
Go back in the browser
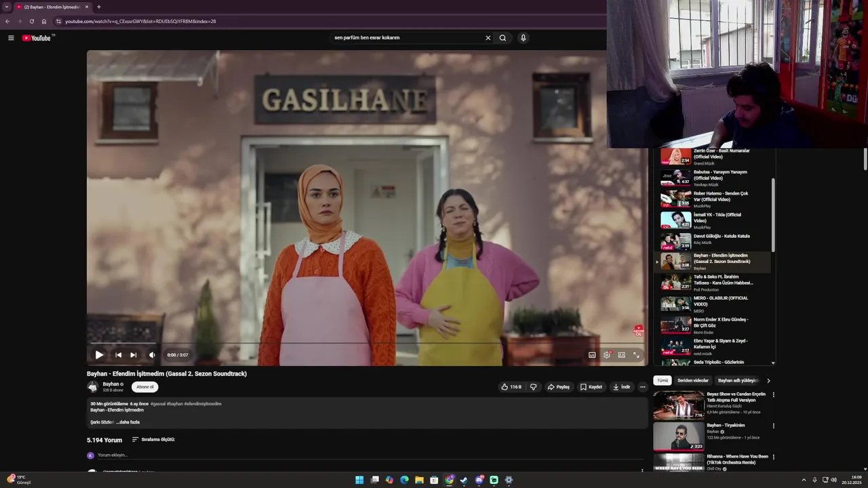pyautogui.click(x=7, y=21)
